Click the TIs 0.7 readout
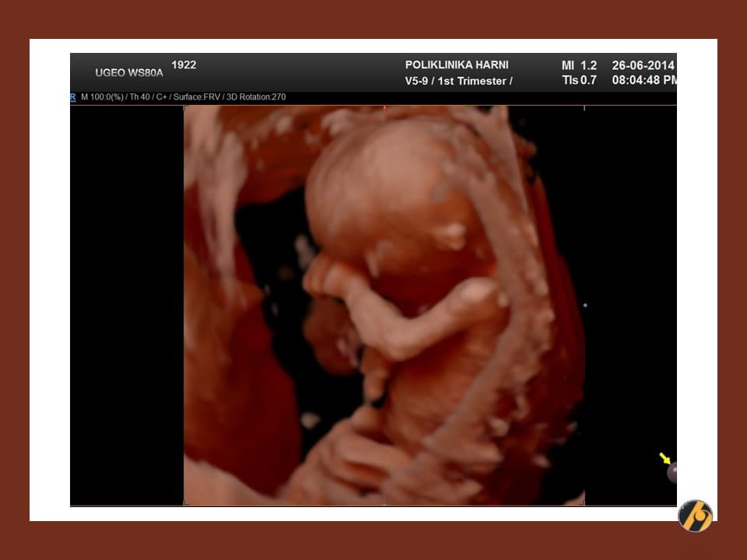The height and width of the screenshot is (560, 747). tap(579, 80)
